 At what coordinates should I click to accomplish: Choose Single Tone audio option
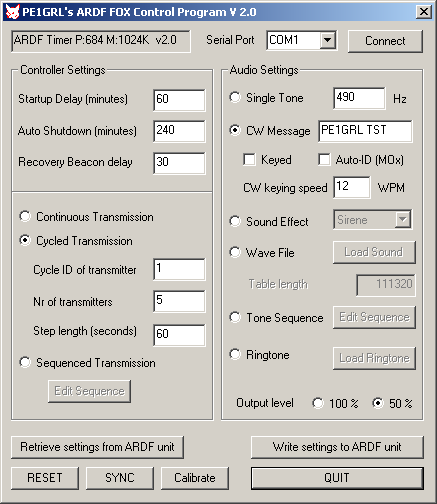click(x=235, y=97)
